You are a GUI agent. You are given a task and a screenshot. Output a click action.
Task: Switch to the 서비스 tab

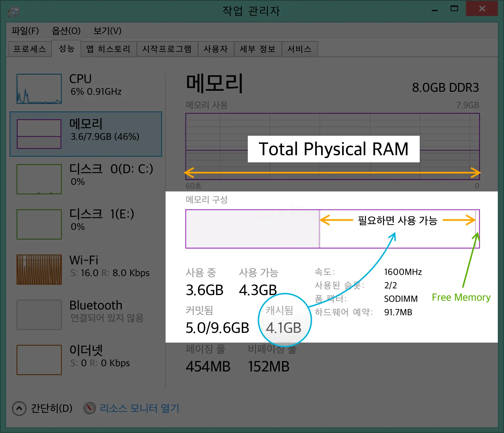[300, 49]
